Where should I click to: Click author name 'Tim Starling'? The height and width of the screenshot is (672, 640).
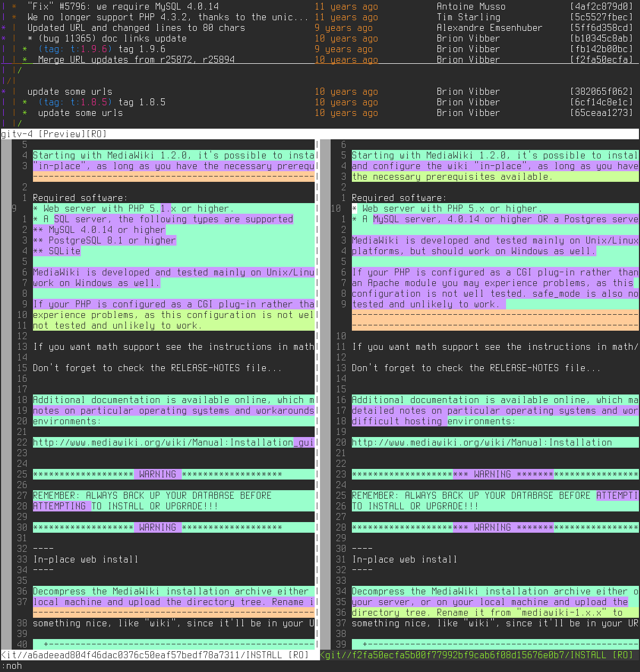click(x=468, y=17)
